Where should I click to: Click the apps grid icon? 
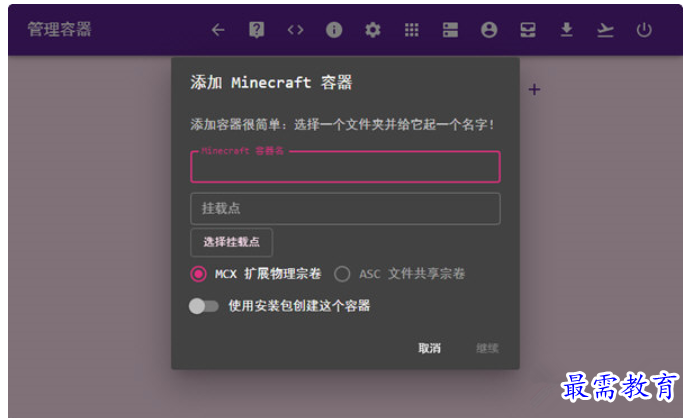(x=412, y=30)
